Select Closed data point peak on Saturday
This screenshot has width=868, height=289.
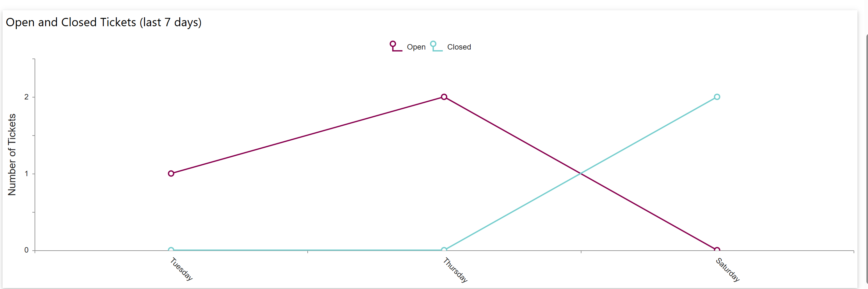coord(717,97)
